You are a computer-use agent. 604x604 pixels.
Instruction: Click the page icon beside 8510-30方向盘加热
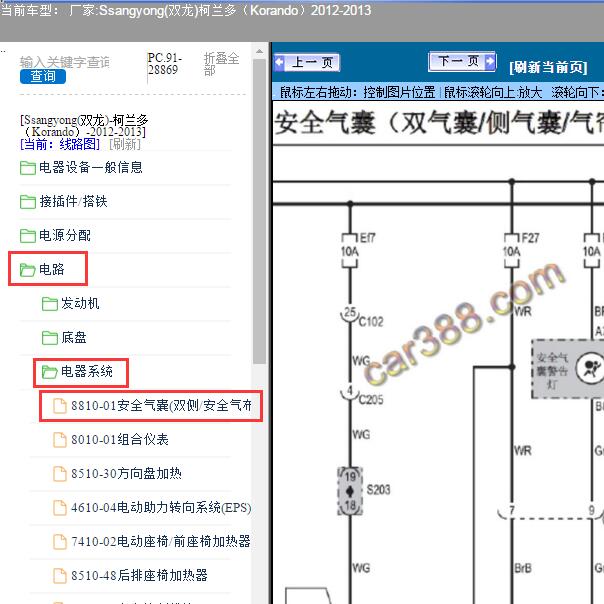point(60,473)
